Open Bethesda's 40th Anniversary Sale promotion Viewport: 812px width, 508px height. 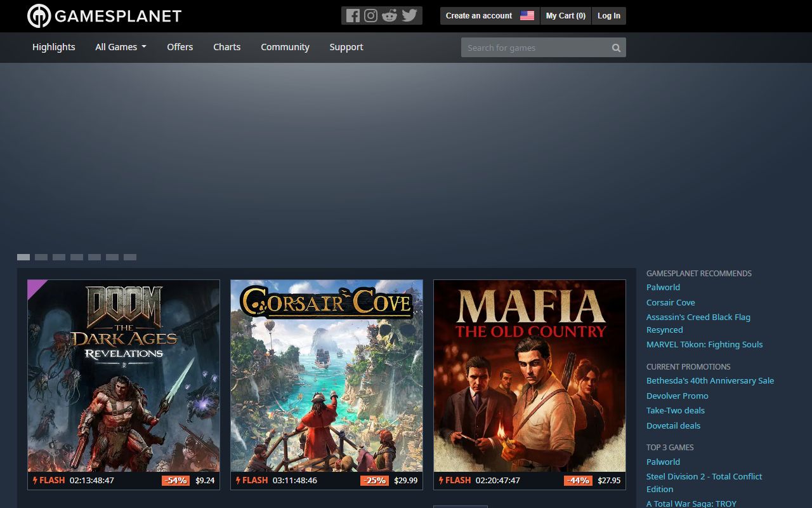click(710, 380)
